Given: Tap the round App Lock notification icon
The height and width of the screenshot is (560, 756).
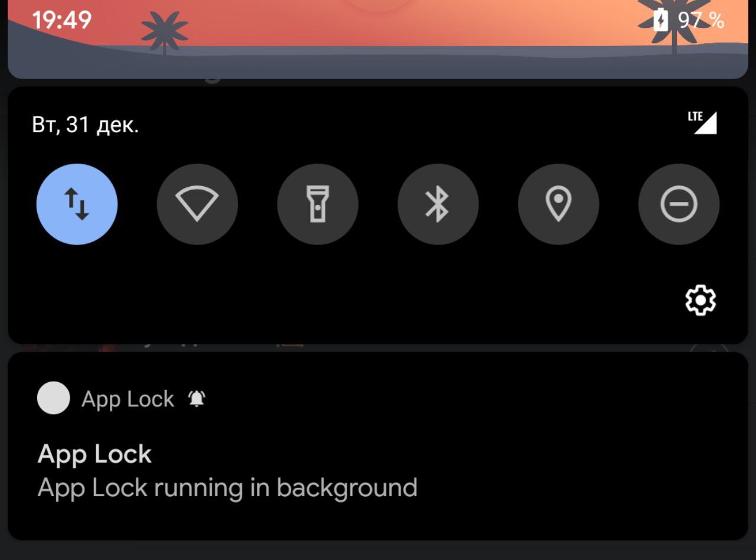Looking at the screenshot, I should [x=54, y=398].
